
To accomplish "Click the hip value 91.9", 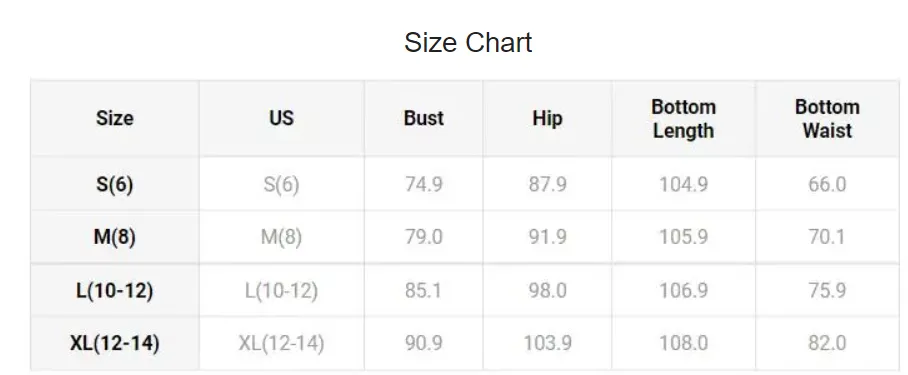I will click(547, 237).
